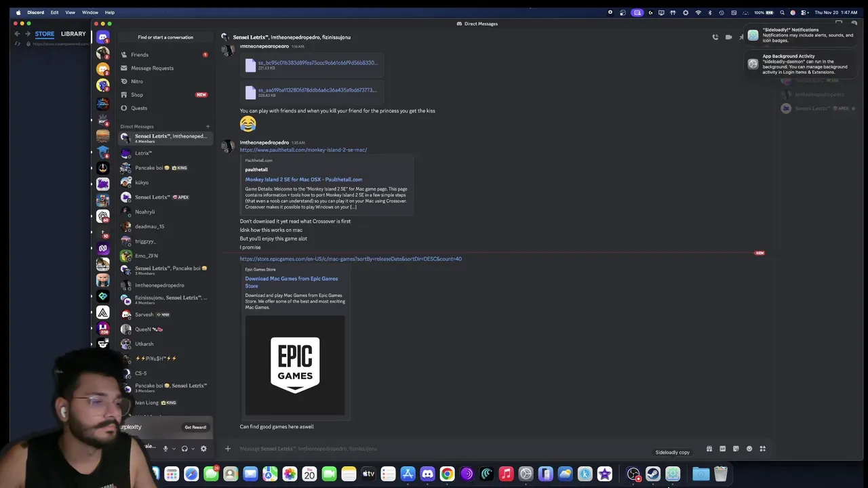Open DM with kükyo
The width and height of the screenshot is (868, 488).
pyautogui.click(x=165, y=182)
